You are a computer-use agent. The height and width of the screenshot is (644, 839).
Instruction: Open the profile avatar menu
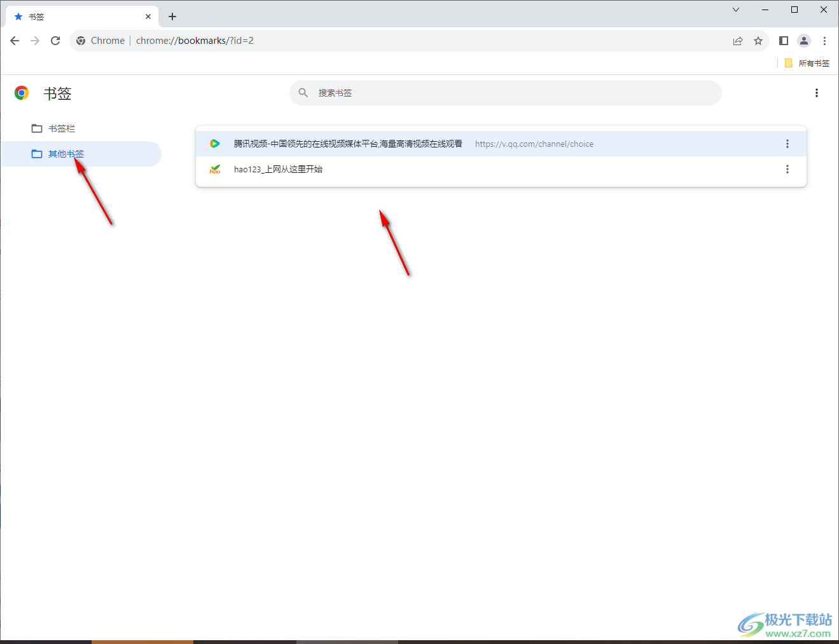[x=804, y=41]
